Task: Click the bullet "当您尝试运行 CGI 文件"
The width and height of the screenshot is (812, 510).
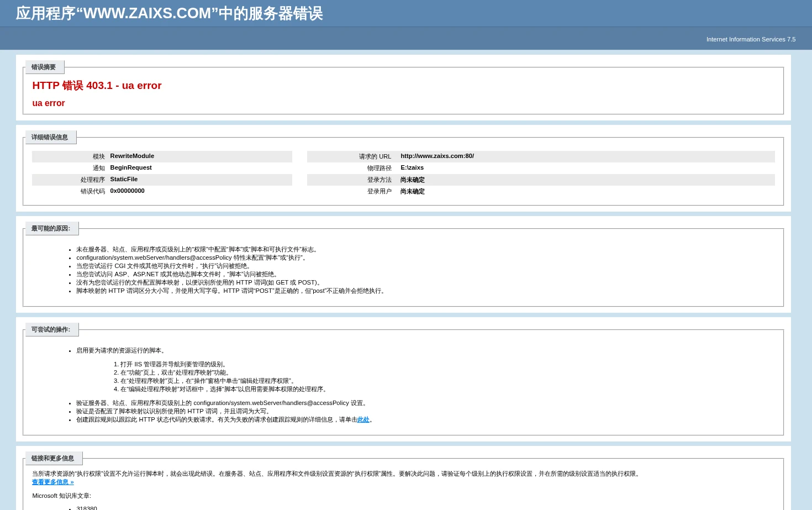Action: tap(165, 266)
